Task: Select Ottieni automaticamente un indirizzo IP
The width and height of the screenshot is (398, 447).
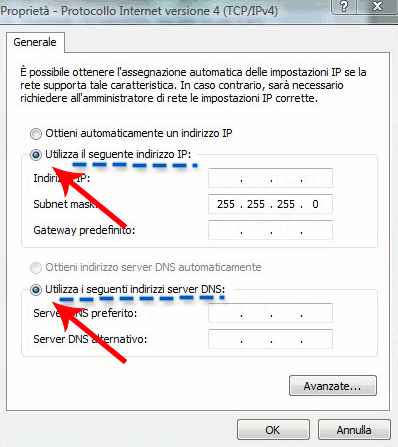Action: click(36, 134)
